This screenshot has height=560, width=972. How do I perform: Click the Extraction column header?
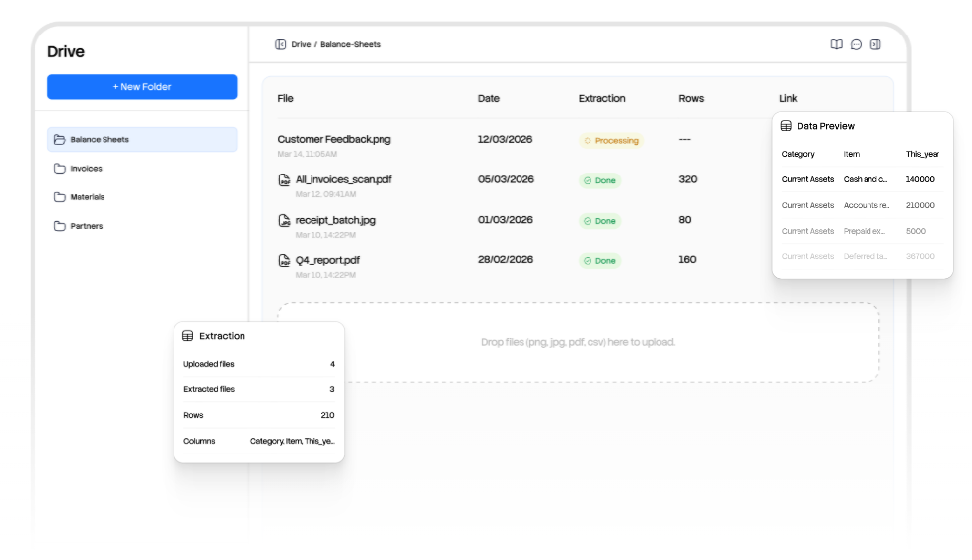[x=602, y=98]
